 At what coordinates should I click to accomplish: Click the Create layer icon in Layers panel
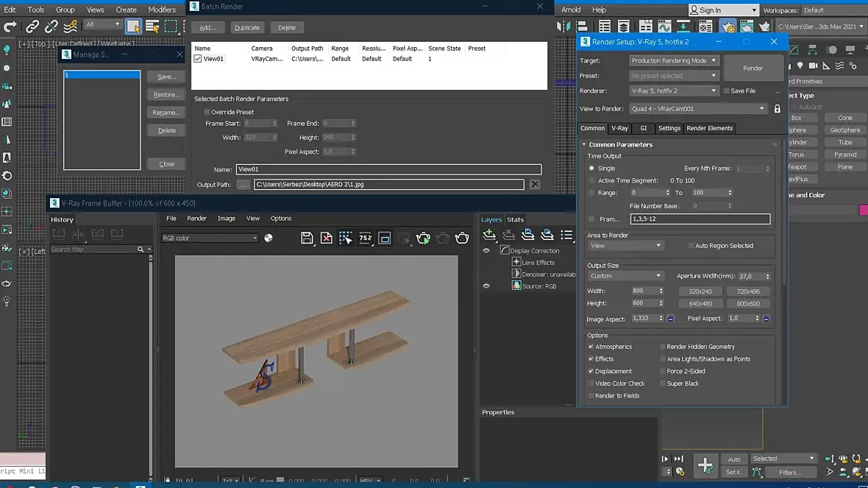[x=489, y=235]
